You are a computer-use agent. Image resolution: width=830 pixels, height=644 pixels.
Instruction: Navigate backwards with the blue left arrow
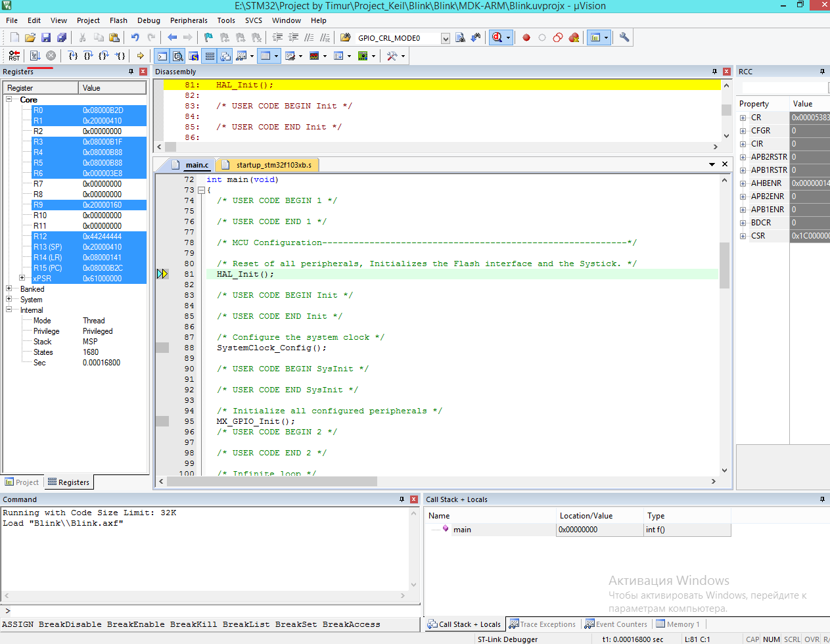[x=172, y=37]
